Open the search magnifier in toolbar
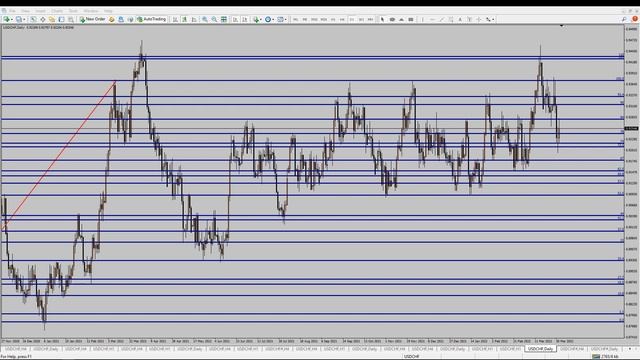 (x=624, y=19)
